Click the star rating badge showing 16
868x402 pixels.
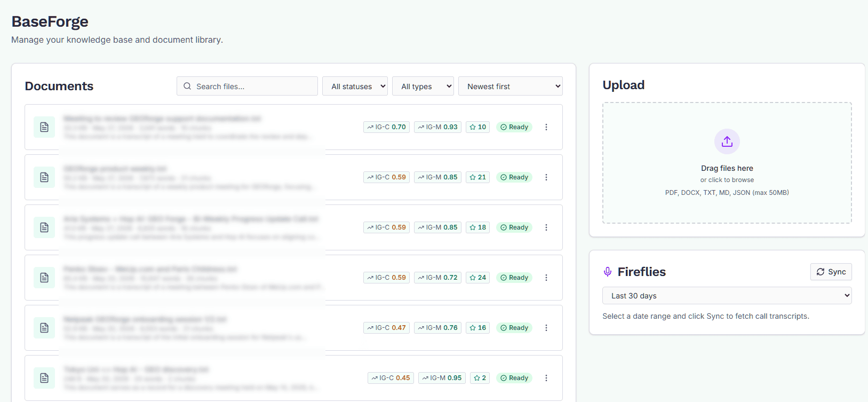pyautogui.click(x=477, y=328)
